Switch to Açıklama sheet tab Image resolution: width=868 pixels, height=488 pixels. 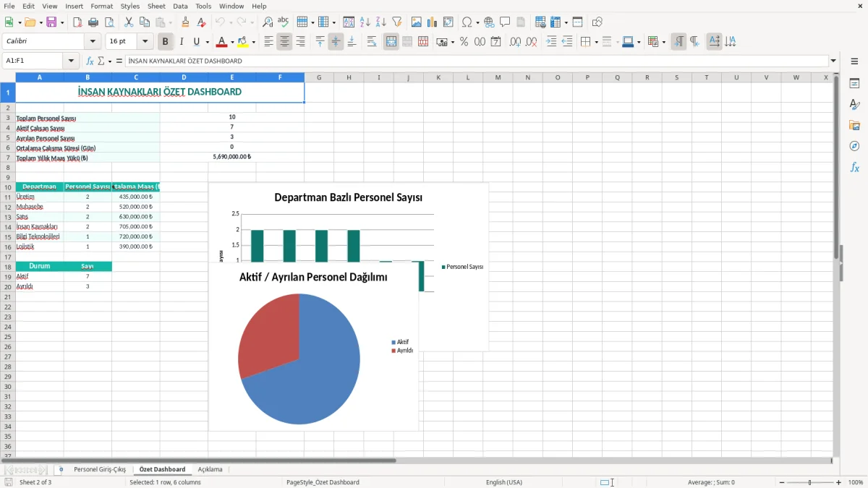point(210,469)
